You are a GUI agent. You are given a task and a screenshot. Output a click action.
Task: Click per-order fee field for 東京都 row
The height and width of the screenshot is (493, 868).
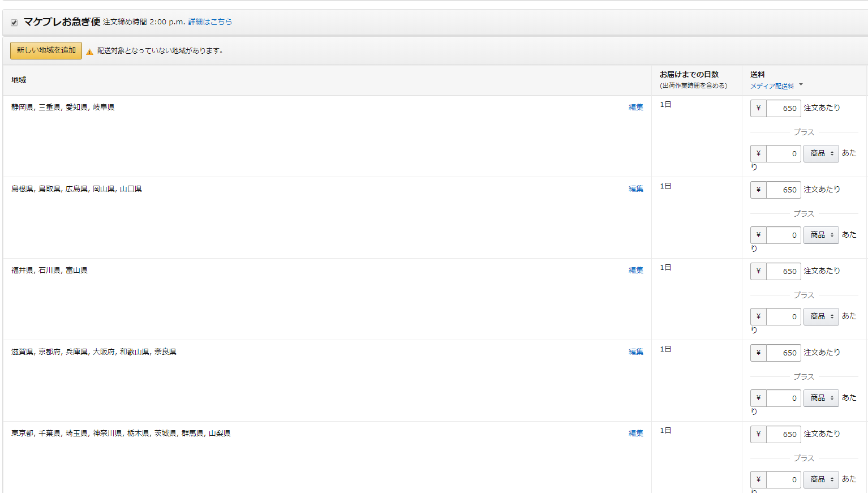click(x=783, y=434)
